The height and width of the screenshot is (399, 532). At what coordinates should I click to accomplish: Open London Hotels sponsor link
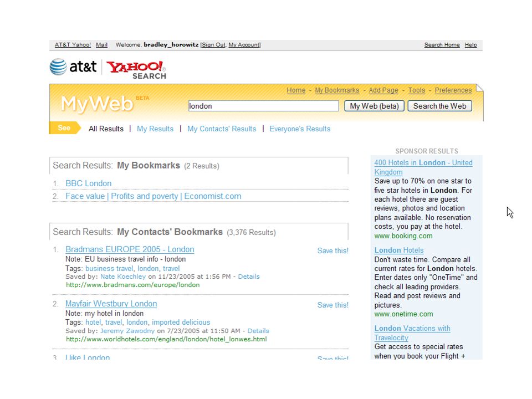398,250
